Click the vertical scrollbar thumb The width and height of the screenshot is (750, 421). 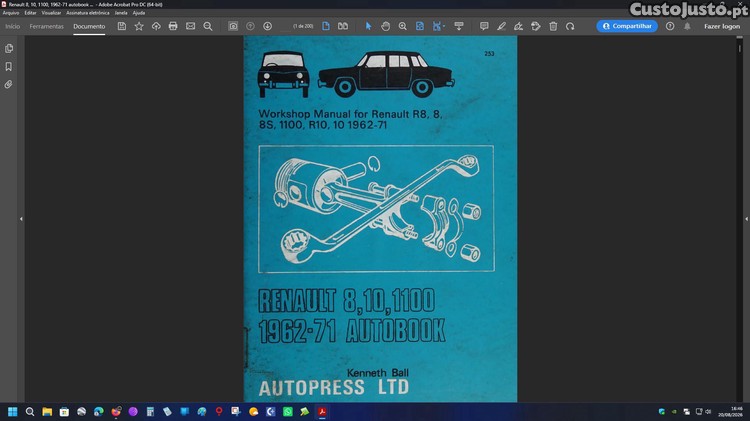739,48
